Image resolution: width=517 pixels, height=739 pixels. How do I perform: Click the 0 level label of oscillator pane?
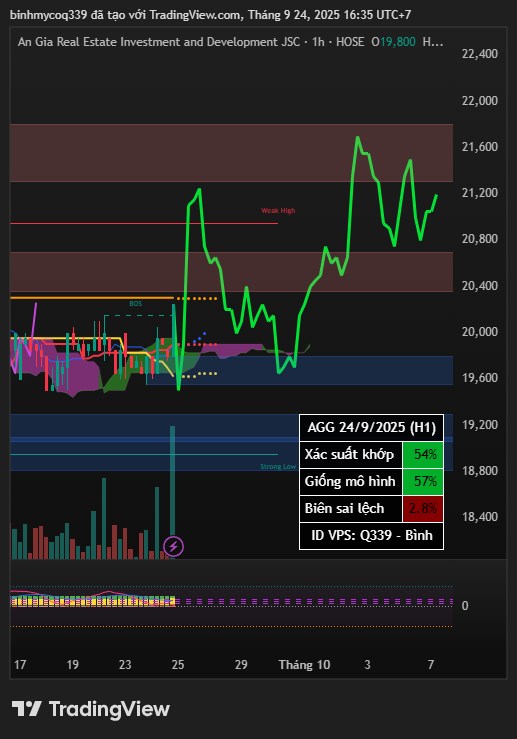point(465,606)
